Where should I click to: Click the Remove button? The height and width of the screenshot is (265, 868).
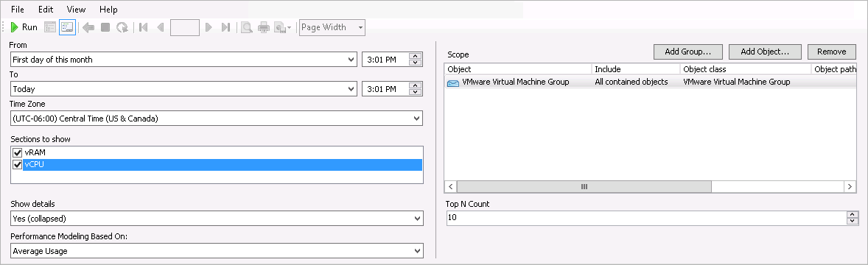point(831,52)
